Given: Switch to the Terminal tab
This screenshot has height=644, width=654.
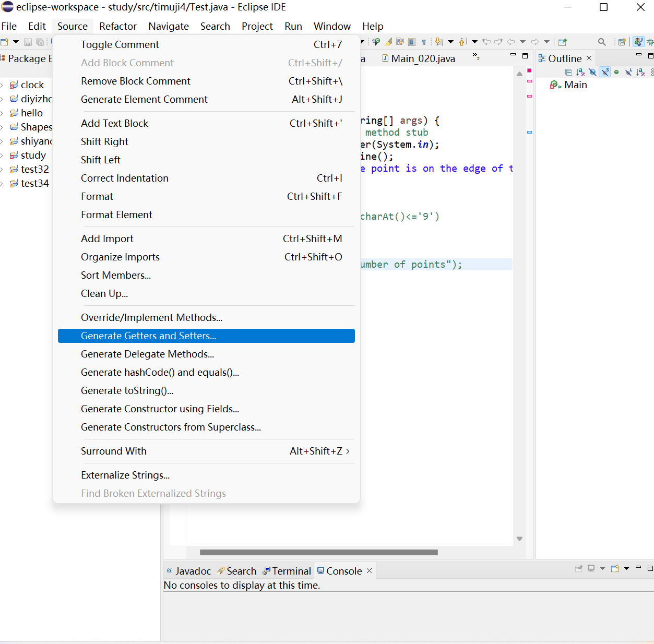Looking at the screenshot, I should 287,571.
